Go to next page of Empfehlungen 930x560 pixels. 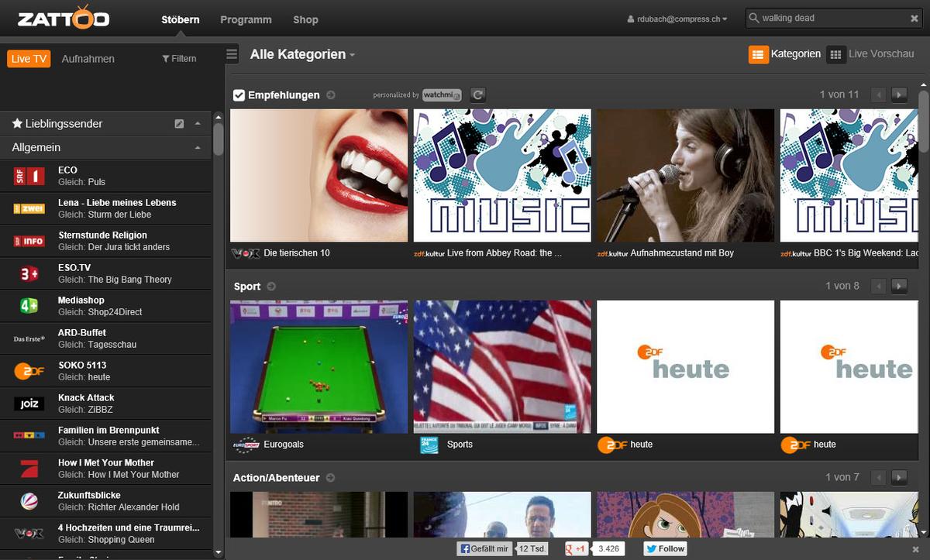[899, 94]
